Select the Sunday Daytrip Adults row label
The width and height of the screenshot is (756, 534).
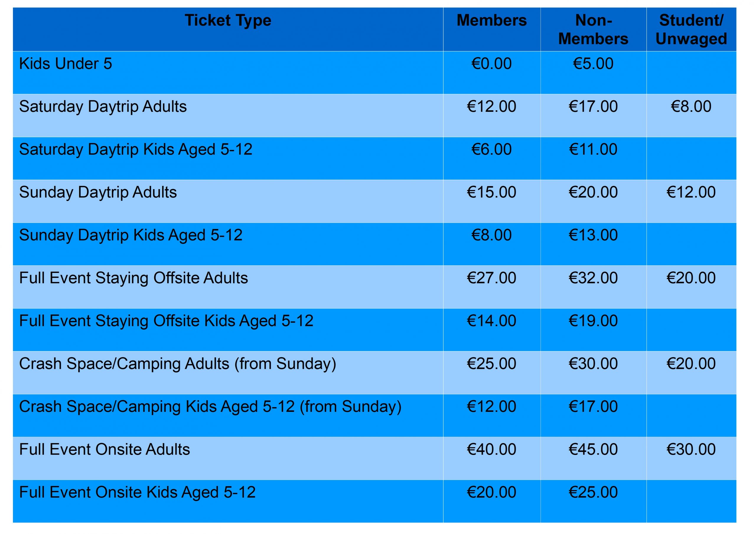[98, 192]
